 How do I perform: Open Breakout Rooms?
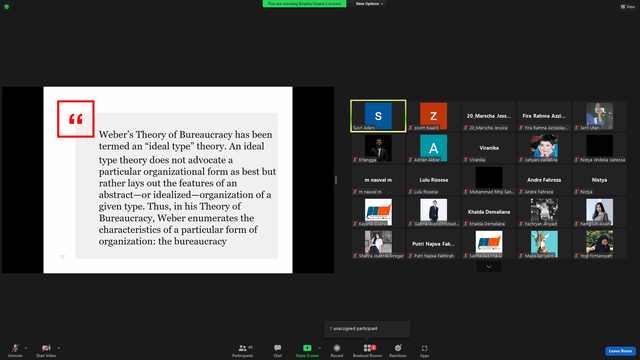pyautogui.click(x=367, y=351)
